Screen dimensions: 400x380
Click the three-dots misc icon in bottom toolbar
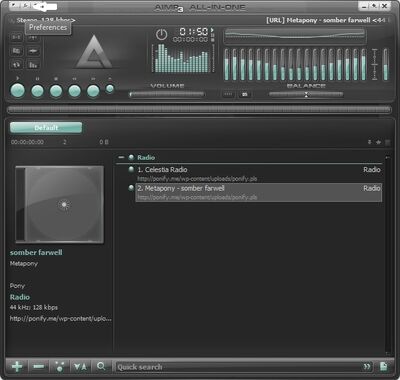pos(60,367)
